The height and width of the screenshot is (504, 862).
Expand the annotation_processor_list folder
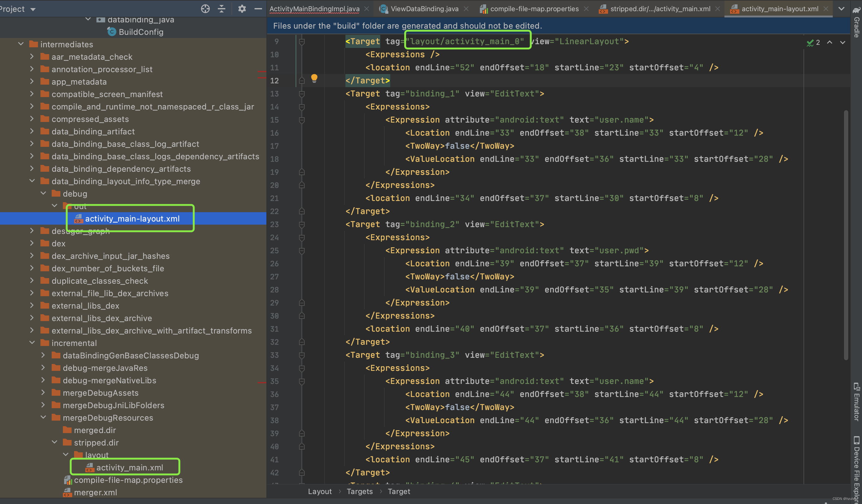pos(32,69)
